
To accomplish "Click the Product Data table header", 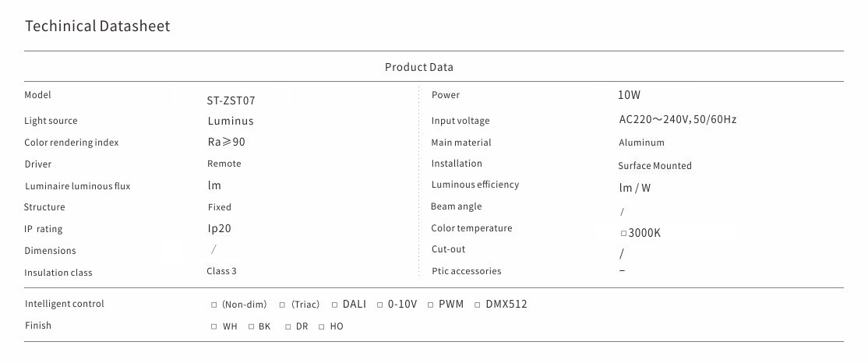I will point(418,67).
